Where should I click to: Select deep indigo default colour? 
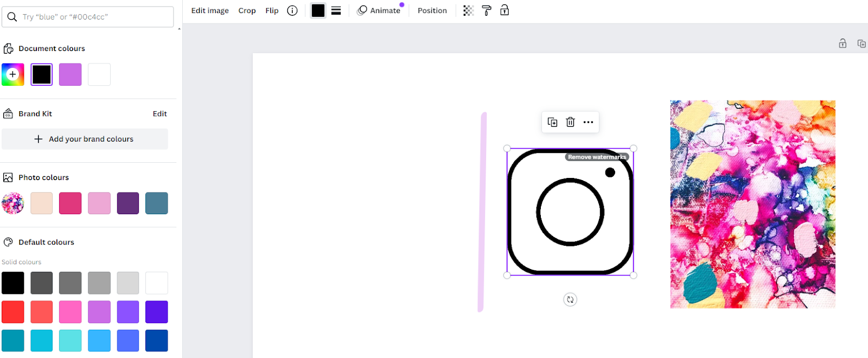coord(157,312)
